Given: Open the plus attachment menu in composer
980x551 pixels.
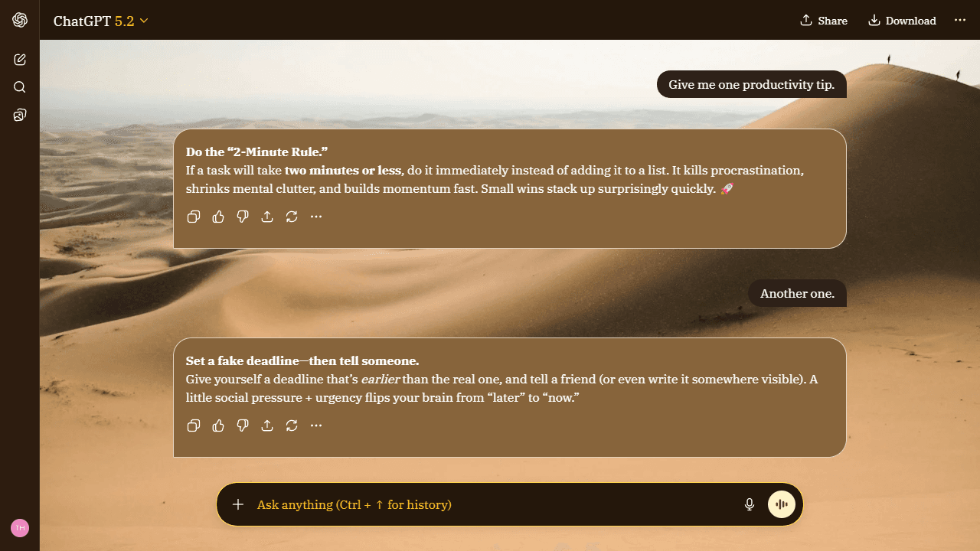Looking at the screenshot, I should tap(238, 504).
